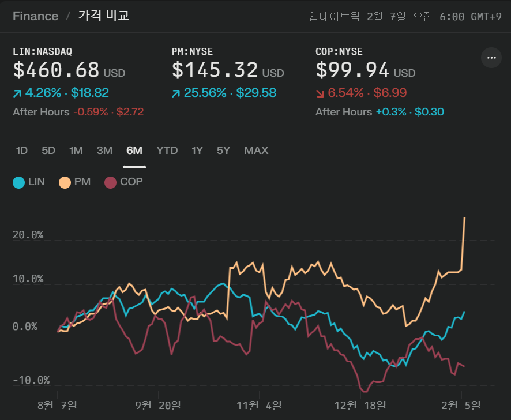Click the -10.0% y-axis label
This screenshot has height=420, width=511.
tap(31, 380)
